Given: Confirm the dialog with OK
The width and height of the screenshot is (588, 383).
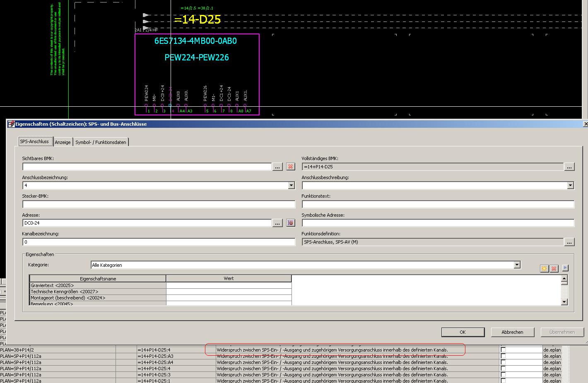Looking at the screenshot, I should pos(463,332).
